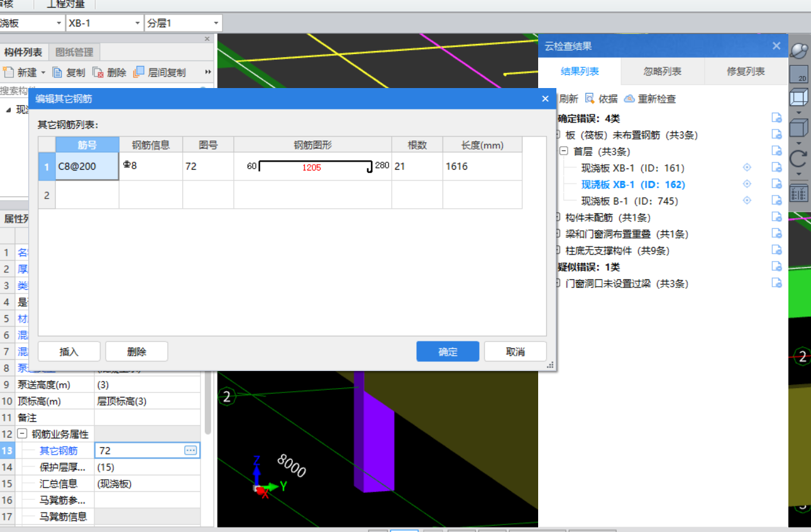Open 其它钢筋 ellipsis editor button
This screenshot has width=811, height=532.
pyautogui.click(x=190, y=450)
